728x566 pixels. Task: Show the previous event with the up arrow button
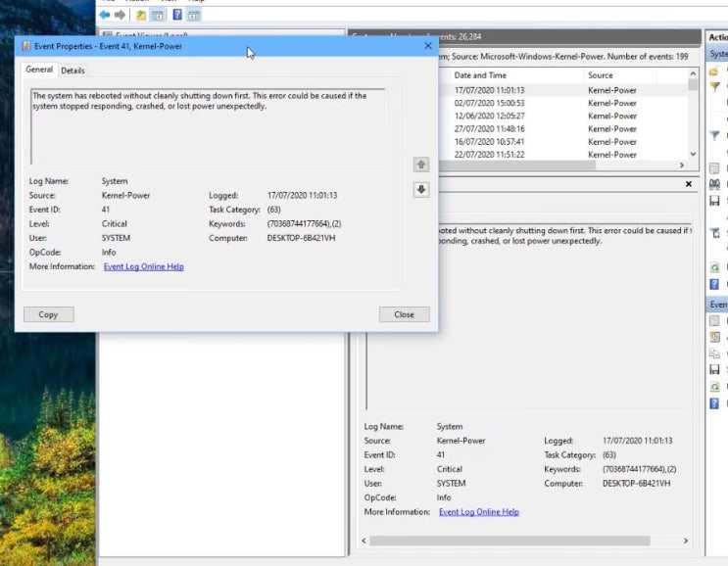(421, 165)
